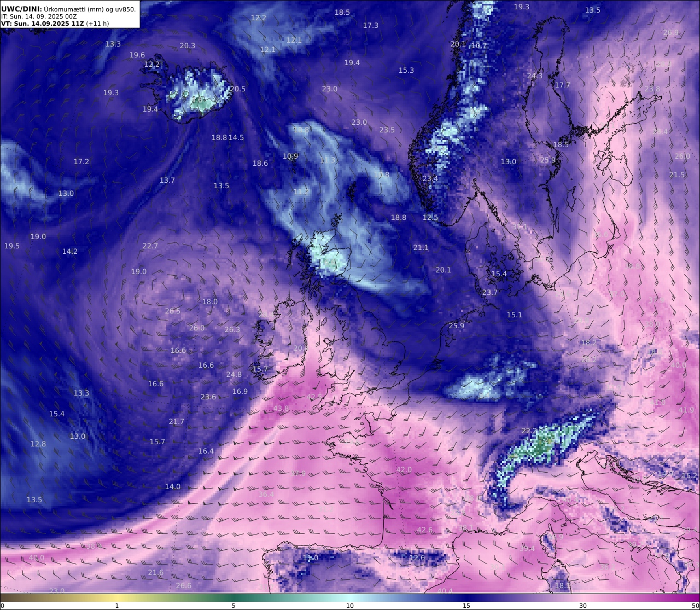Image resolution: width=700 pixels, height=610 pixels.
Task: Click the map value "41.9" at the right edge
Action: (686, 410)
